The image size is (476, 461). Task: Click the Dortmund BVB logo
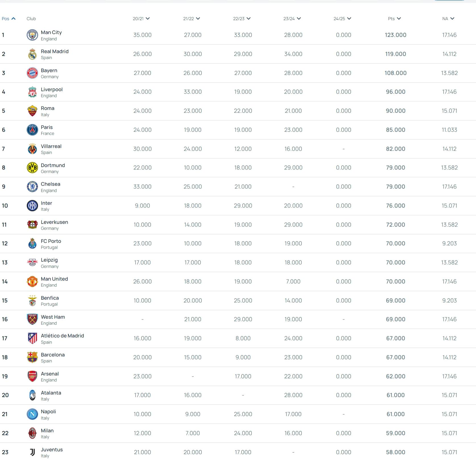coord(32,168)
